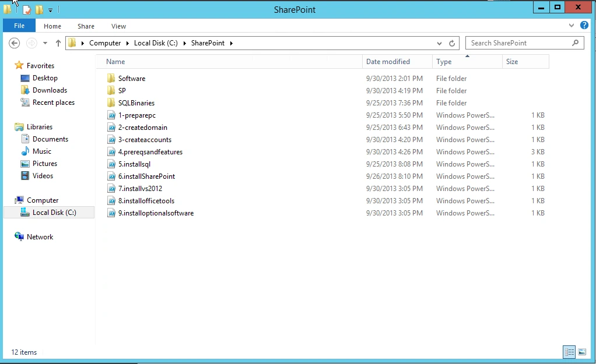Click Local Disk (C:) in the address bar
The height and width of the screenshot is (364, 596).
(x=156, y=43)
